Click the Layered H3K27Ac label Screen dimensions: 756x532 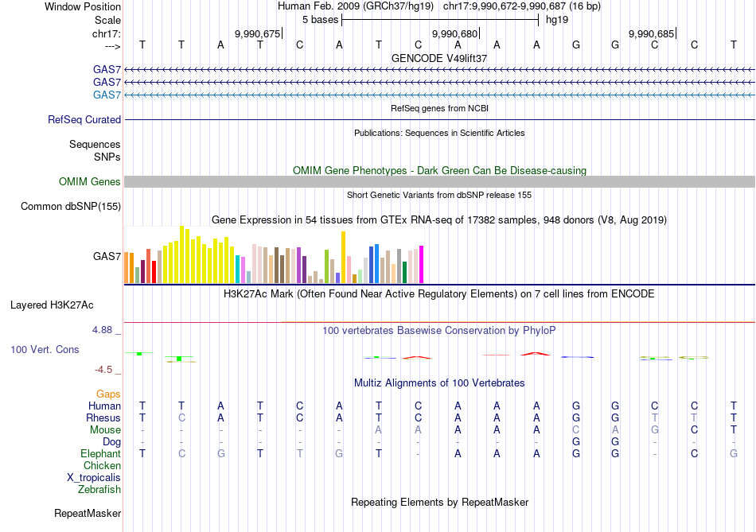(x=52, y=305)
